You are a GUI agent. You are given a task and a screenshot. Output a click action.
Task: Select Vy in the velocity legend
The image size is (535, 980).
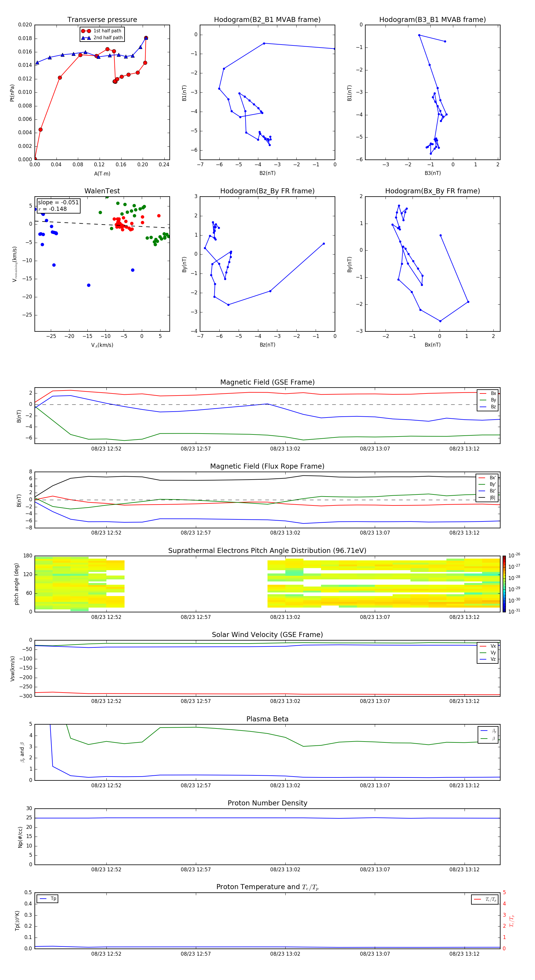pos(488,652)
